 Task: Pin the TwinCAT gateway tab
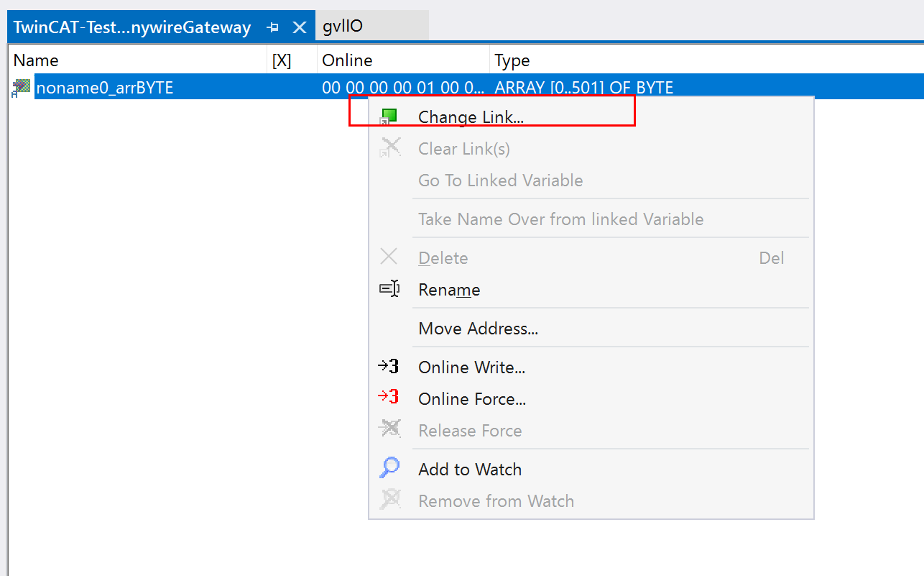click(272, 28)
